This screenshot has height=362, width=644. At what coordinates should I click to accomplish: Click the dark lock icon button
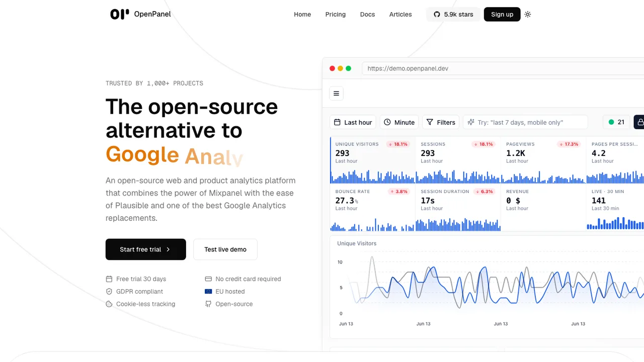click(x=639, y=122)
